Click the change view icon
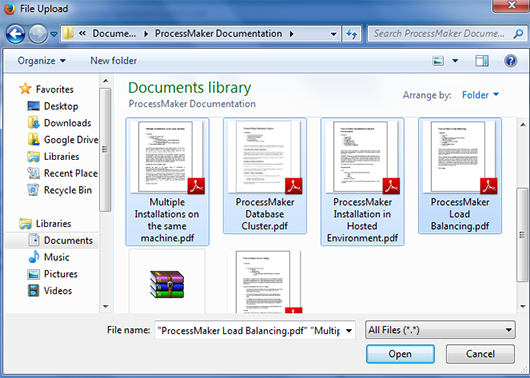This screenshot has height=378, width=530. [438, 61]
